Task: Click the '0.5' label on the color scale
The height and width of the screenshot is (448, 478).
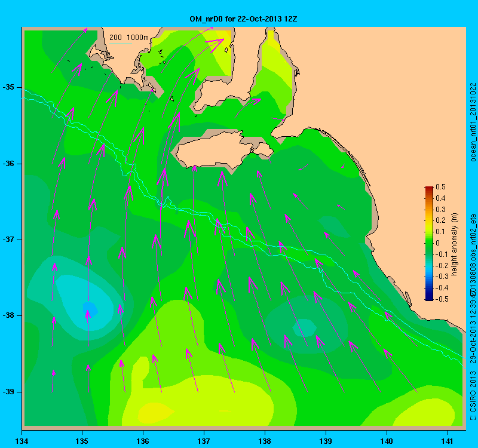Action: click(x=440, y=187)
